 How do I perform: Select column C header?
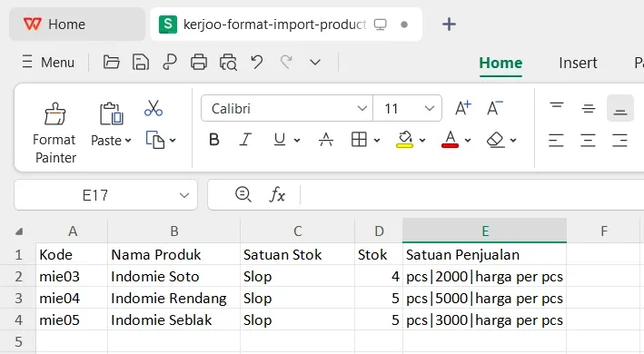[298, 231]
